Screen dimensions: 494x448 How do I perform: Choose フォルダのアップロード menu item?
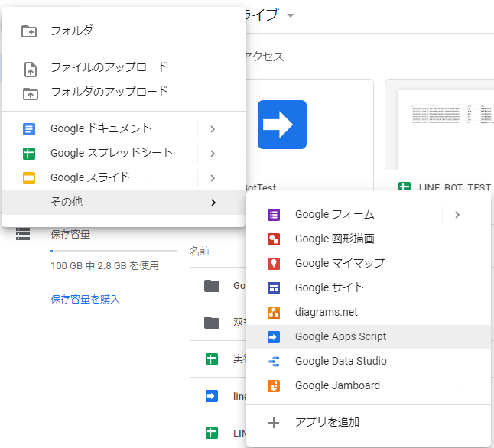click(124, 93)
